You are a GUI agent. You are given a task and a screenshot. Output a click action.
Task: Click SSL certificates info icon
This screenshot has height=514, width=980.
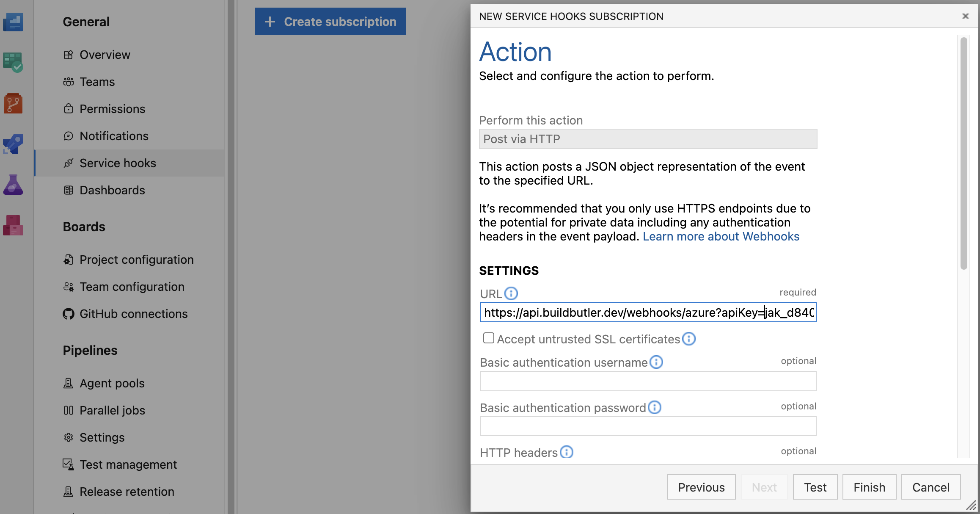click(x=689, y=339)
